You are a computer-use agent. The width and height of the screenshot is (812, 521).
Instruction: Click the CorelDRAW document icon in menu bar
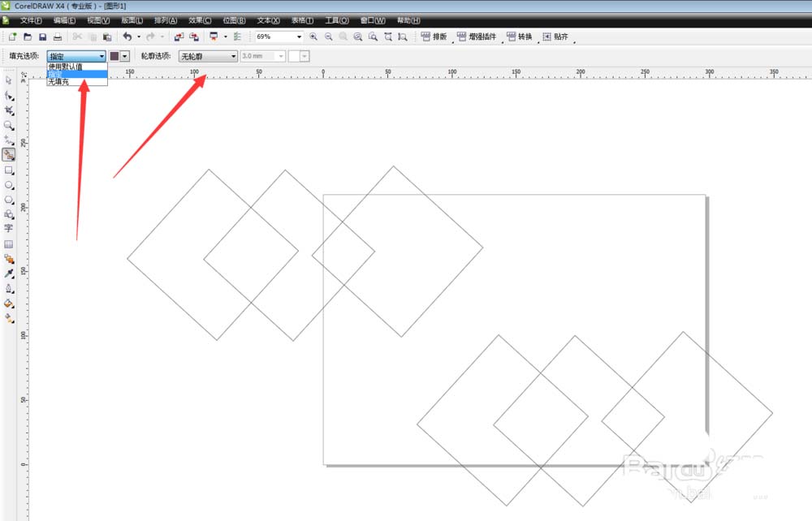coord(6,21)
